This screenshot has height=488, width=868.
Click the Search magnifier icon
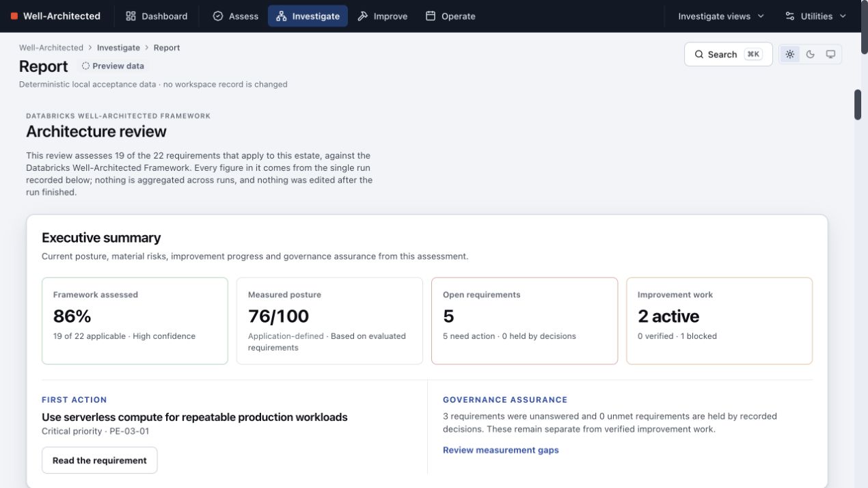[x=699, y=54]
